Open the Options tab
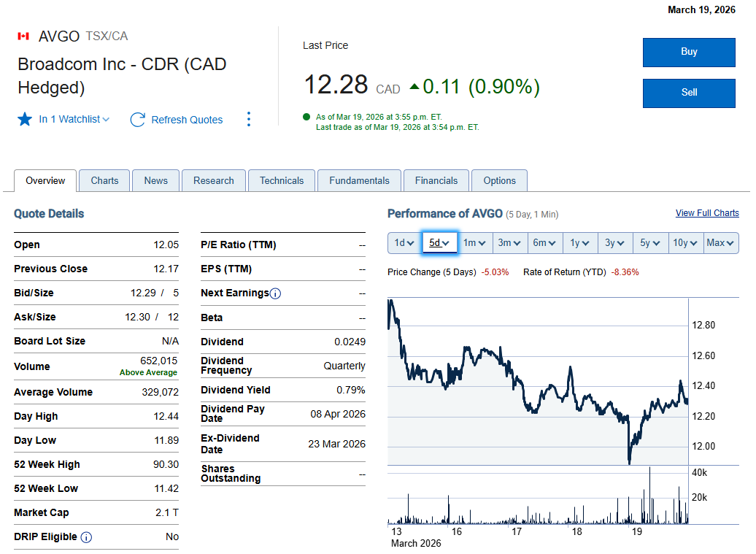 click(x=499, y=181)
